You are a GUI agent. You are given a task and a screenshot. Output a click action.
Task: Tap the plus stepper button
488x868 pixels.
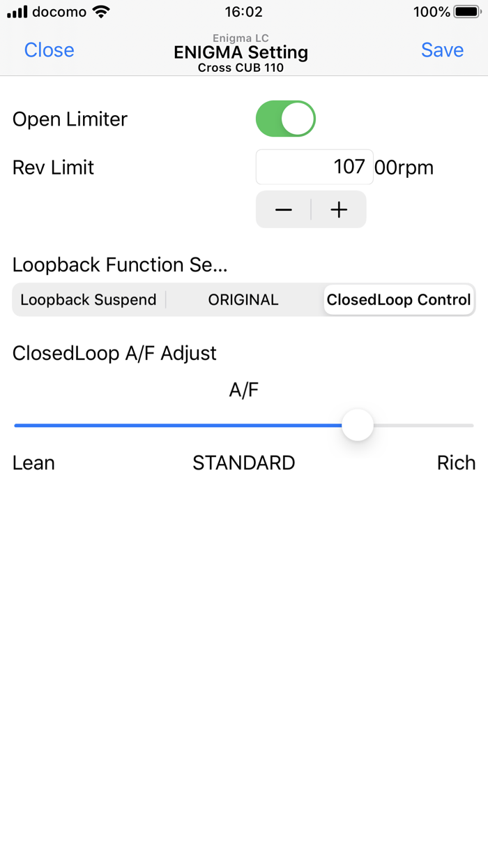click(x=339, y=209)
